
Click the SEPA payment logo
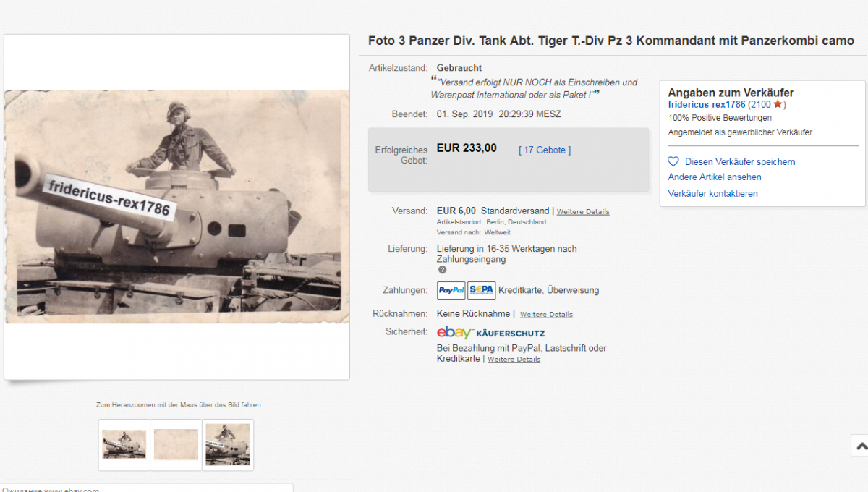pos(482,290)
